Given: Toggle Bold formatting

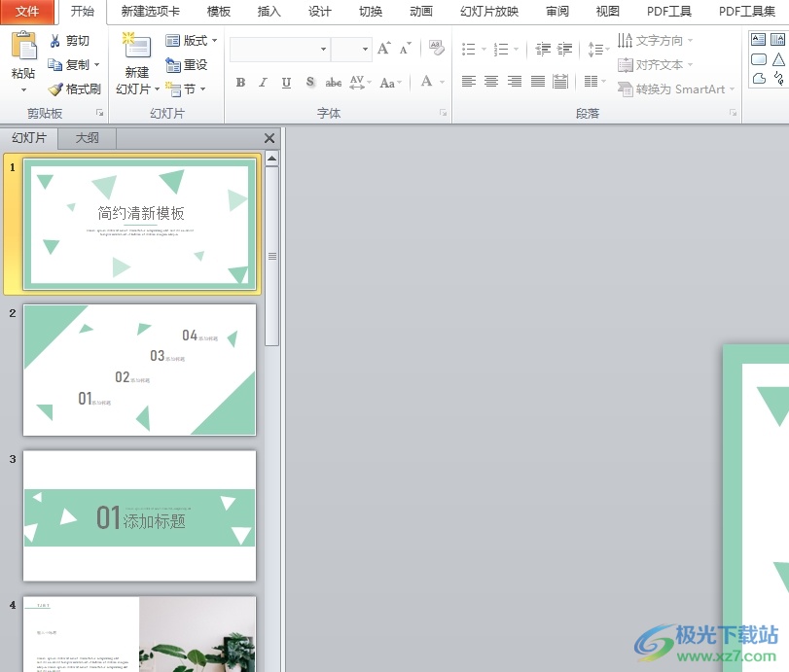Looking at the screenshot, I should tap(241, 82).
